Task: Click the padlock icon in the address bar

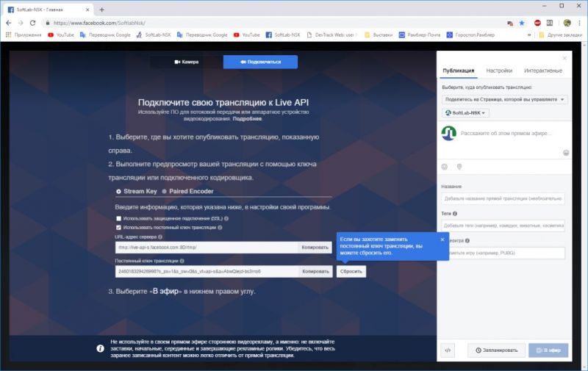Action: tap(48, 23)
